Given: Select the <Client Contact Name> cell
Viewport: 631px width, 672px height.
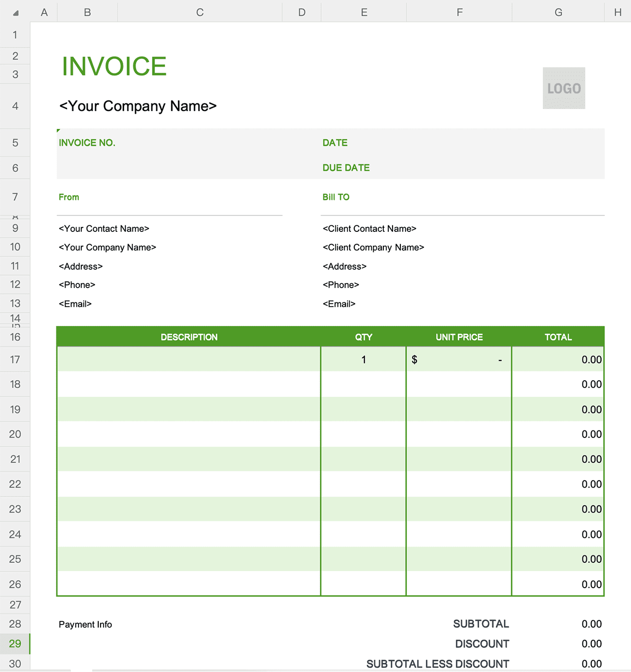Looking at the screenshot, I should click(x=369, y=229).
